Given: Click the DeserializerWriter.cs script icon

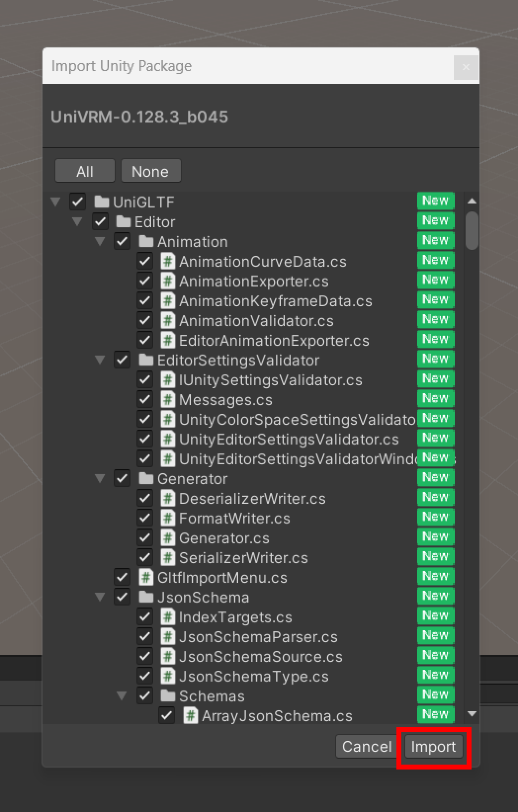Looking at the screenshot, I should (x=168, y=498).
